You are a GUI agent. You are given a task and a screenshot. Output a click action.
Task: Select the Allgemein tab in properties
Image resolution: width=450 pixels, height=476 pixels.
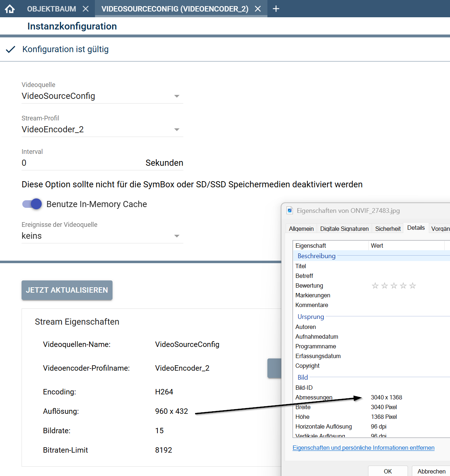coord(301,229)
